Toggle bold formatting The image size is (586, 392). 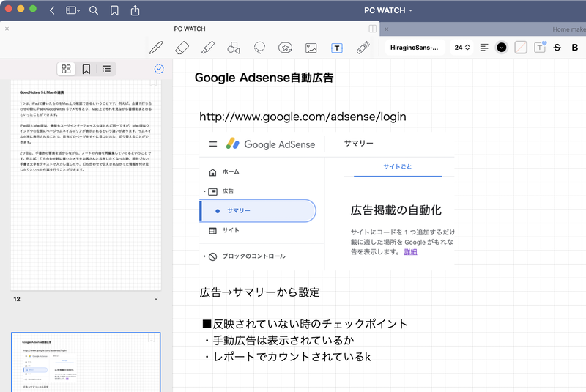click(575, 48)
